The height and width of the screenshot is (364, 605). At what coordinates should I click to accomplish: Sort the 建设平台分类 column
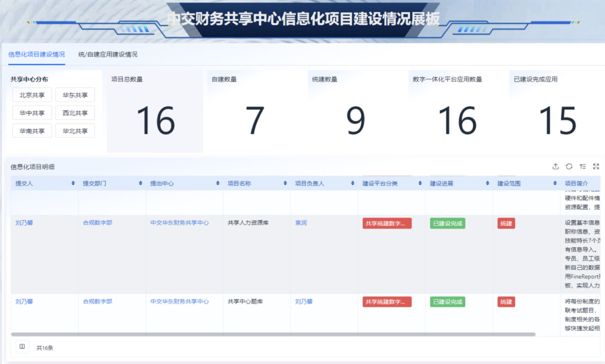click(x=420, y=183)
